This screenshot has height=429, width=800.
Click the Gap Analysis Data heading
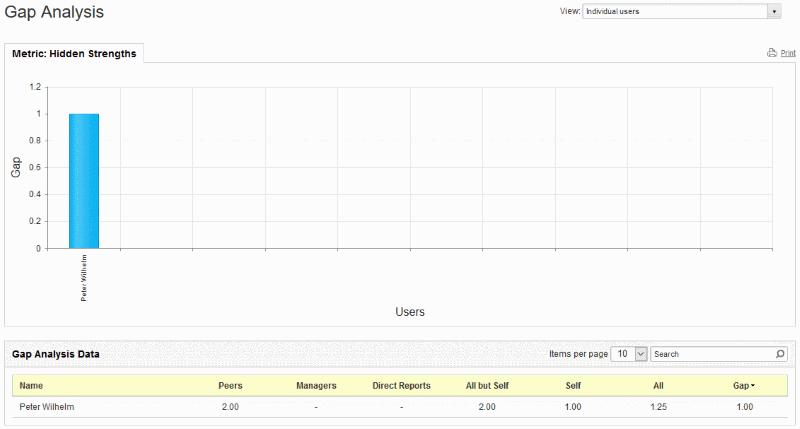pos(56,354)
